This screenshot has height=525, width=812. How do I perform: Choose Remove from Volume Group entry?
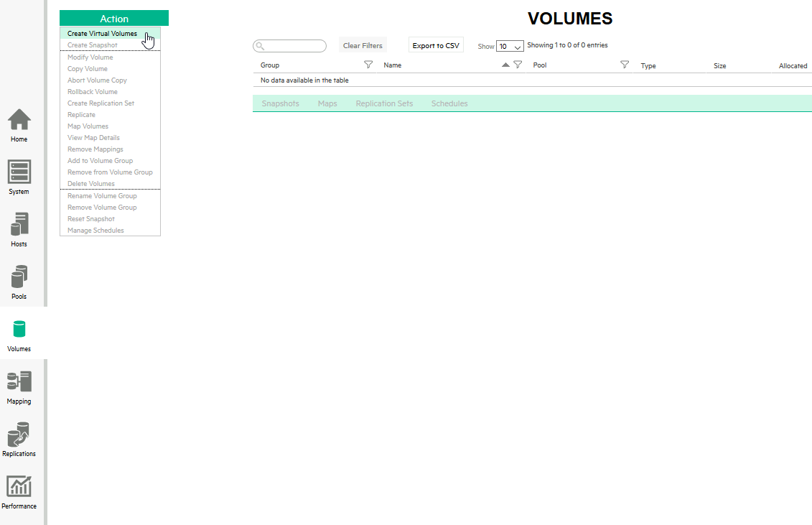tap(110, 172)
